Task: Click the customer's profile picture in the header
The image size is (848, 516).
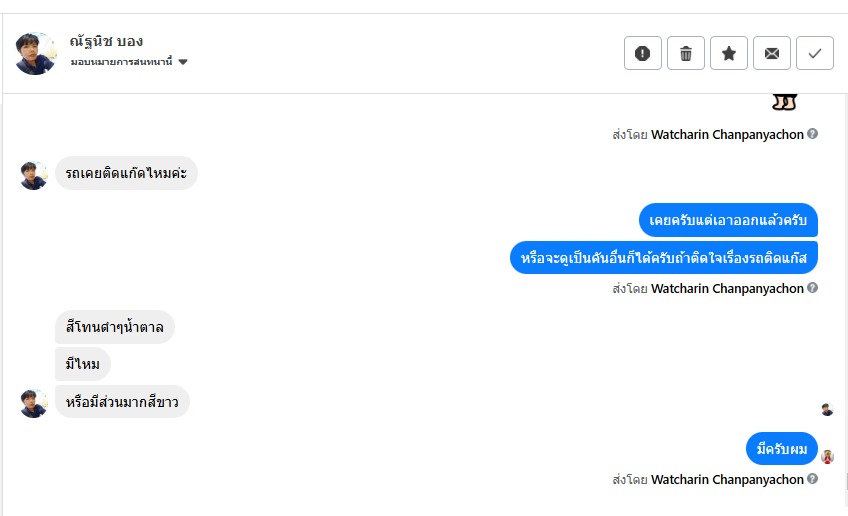Action: tap(36, 53)
